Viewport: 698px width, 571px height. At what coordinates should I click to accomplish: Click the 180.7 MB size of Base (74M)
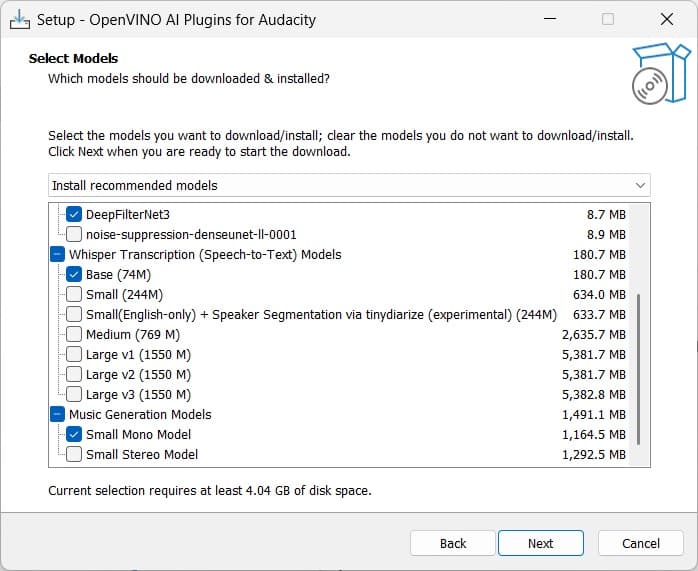[599, 275]
